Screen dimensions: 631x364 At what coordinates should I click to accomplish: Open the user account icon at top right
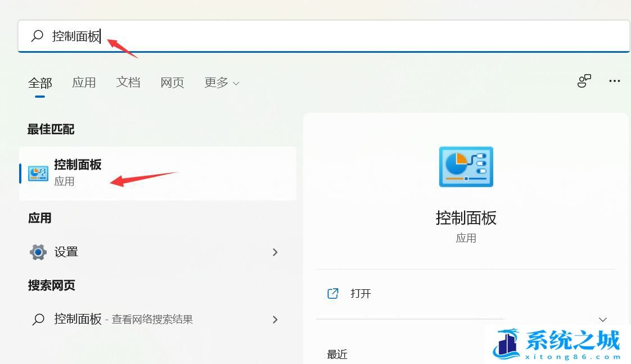tap(584, 81)
